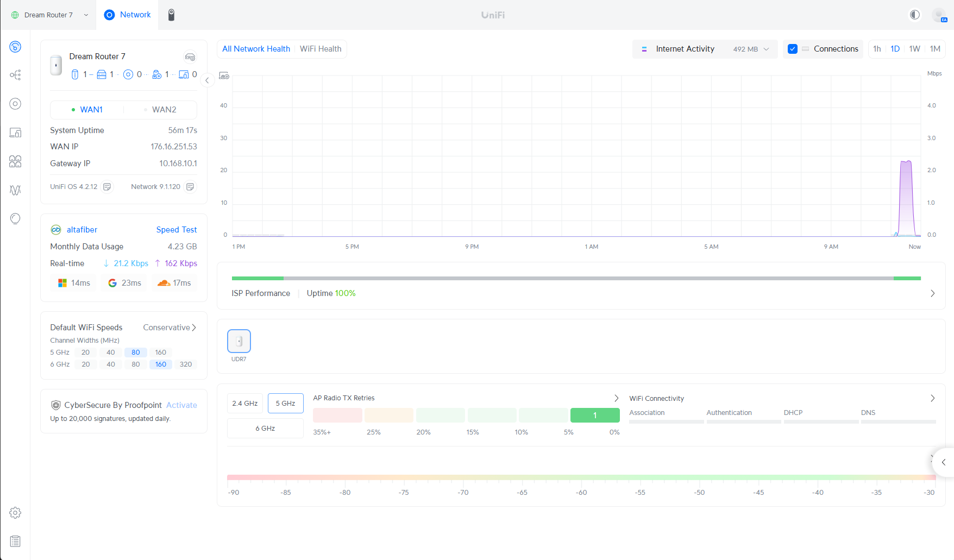
Task: Click the Google latency 23ms chip
Action: [x=124, y=283]
